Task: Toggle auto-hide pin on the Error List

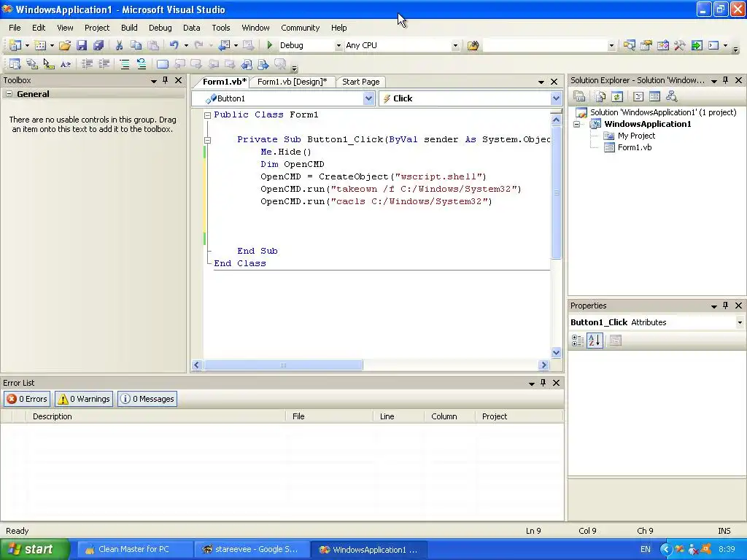Action: [x=543, y=383]
